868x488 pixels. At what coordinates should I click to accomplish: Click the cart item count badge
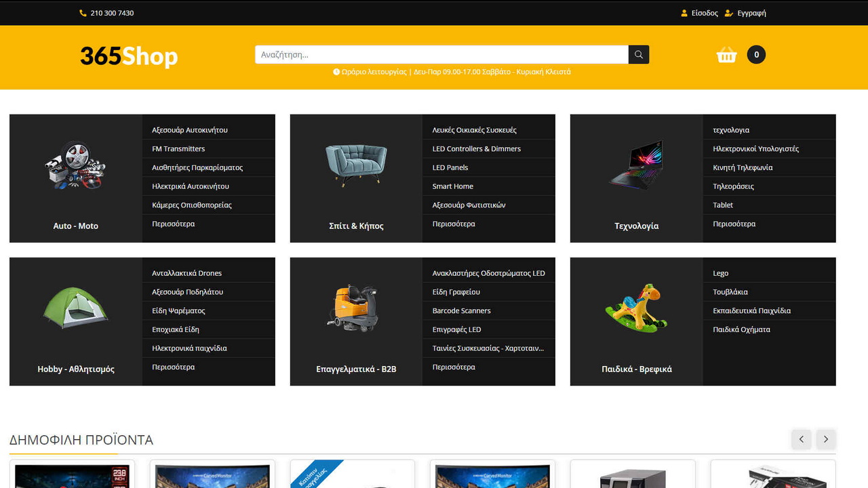point(756,55)
